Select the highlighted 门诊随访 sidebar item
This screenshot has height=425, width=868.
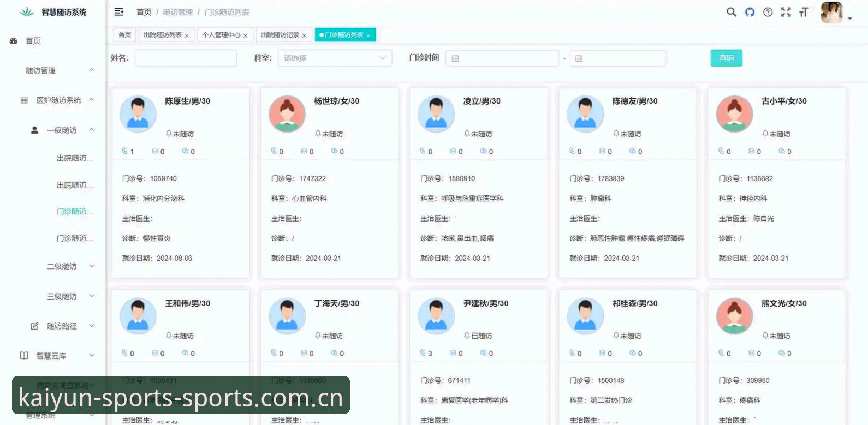pos(75,211)
